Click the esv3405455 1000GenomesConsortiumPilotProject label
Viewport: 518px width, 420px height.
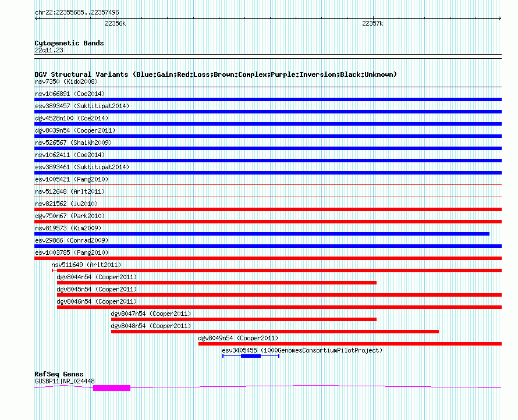click(x=302, y=350)
